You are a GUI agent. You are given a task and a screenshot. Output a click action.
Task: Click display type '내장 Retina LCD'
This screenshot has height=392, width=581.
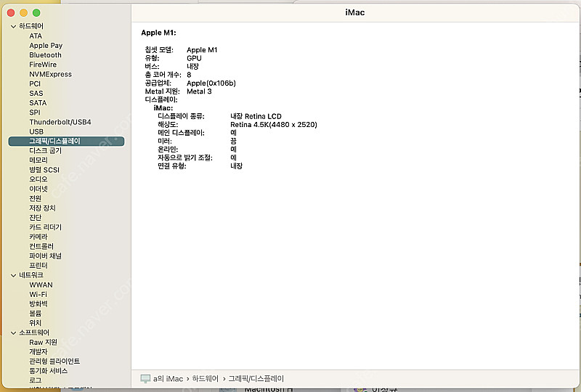[x=256, y=116]
